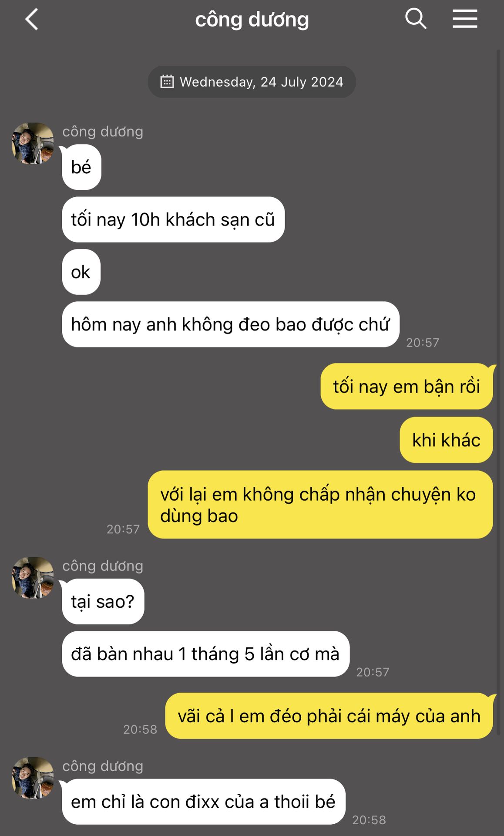Tap the sender name above 'tại sao?'
This screenshot has height=836, width=504.
(103, 566)
